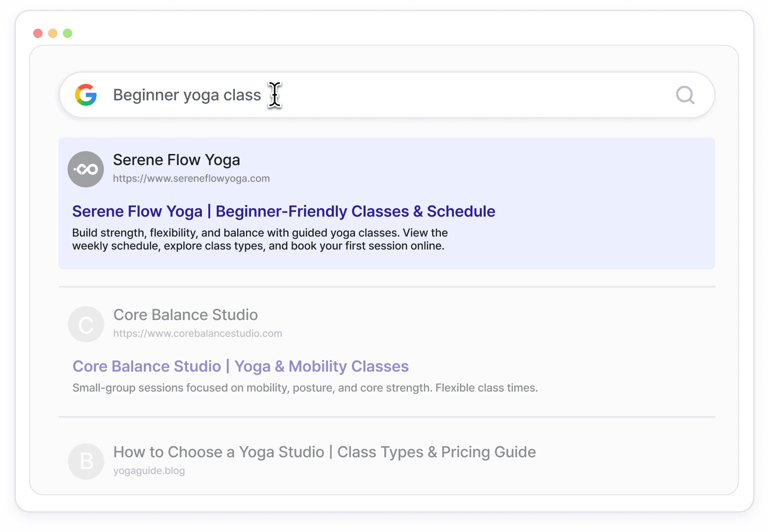Place cursor after "Beginner yoga class" text
The image size is (769, 532).
tap(274, 95)
